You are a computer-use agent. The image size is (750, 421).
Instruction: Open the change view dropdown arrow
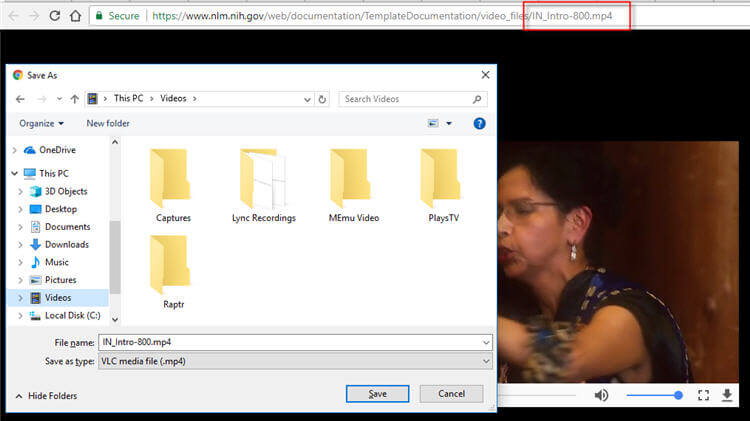pyautogui.click(x=449, y=124)
